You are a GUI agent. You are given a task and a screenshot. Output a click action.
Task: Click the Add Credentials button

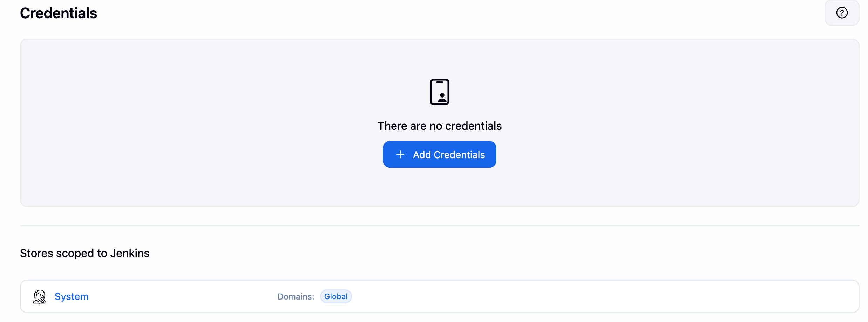[439, 154]
